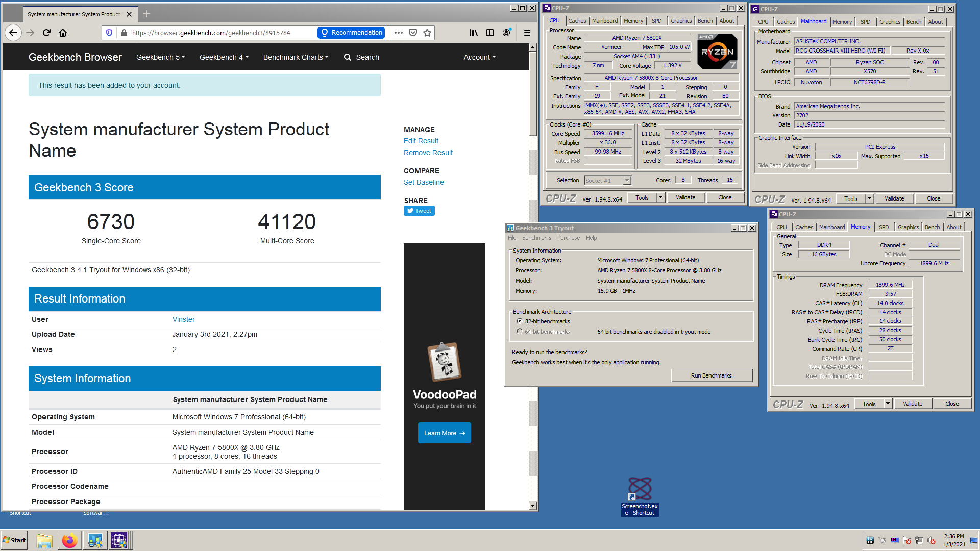Click page scrollbar down arrow
Image resolution: width=980 pixels, height=551 pixels.
tap(533, 506)
